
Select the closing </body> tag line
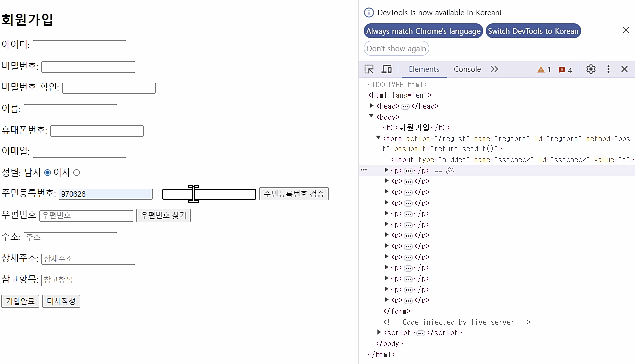[389, 344]
